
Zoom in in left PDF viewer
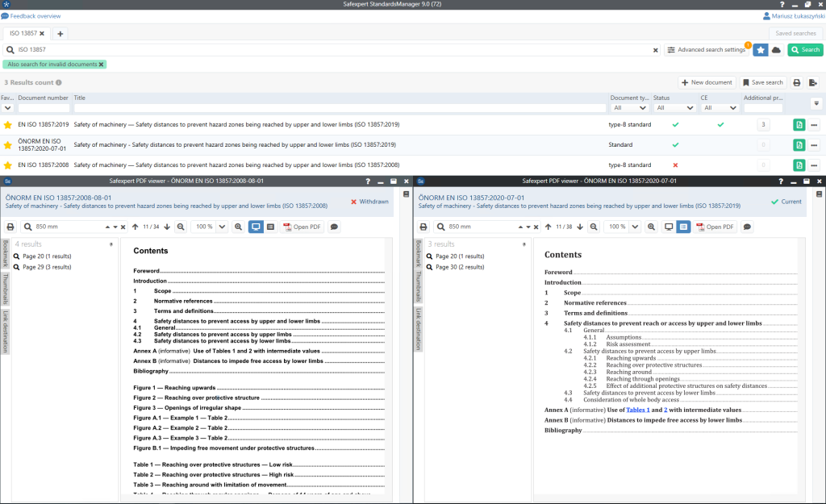point(238,227)
